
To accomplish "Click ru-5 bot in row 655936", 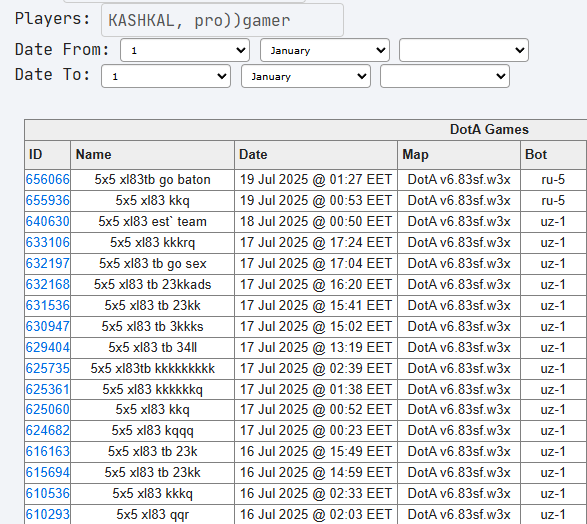I will (553, 201).
